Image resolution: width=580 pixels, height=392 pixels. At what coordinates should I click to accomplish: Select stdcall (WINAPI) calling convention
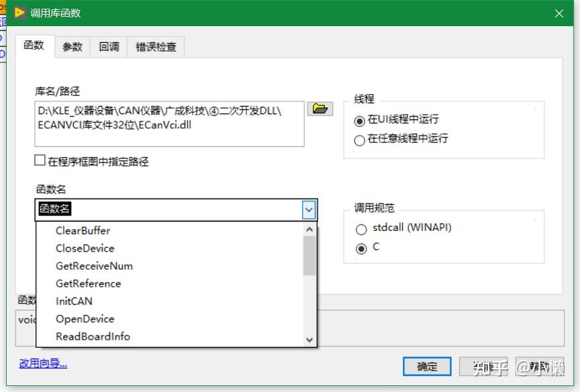tap(361, 228)
